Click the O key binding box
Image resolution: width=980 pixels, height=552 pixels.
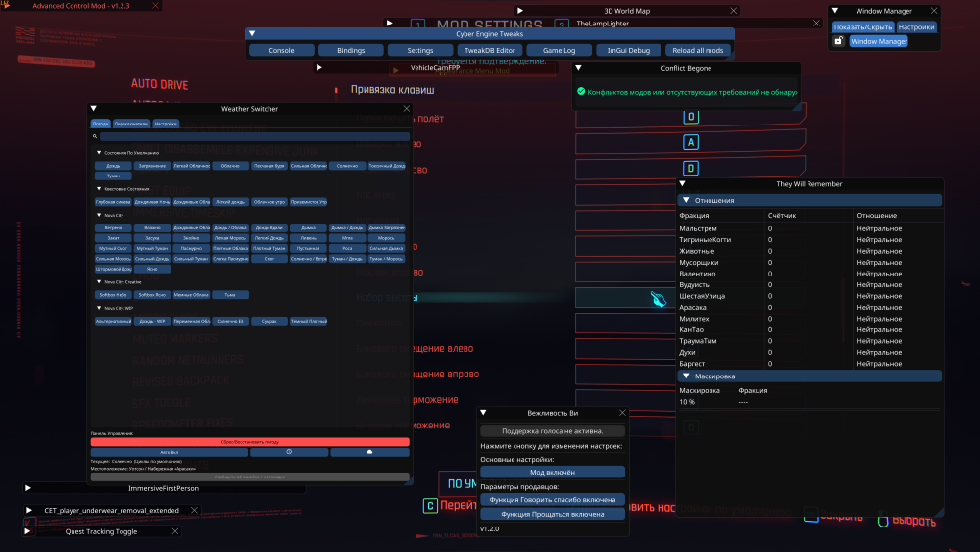pyautogui.click(x=691, y=117)
